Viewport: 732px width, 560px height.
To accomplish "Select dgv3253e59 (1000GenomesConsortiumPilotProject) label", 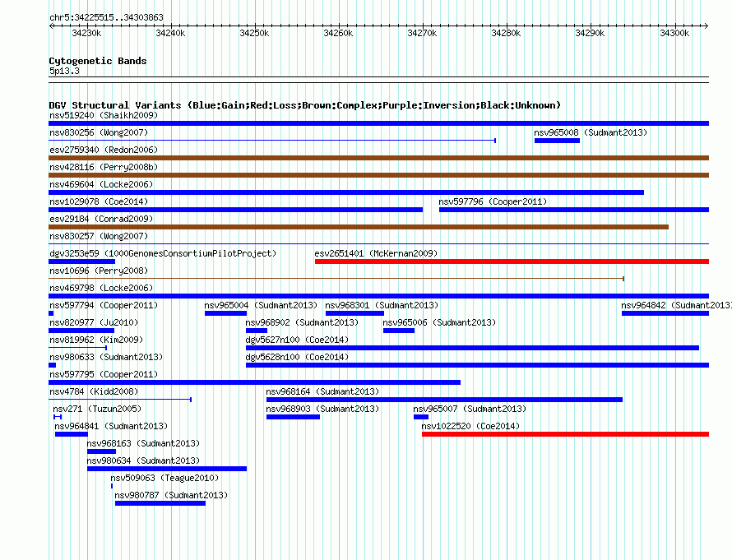I will coord(163,253).
